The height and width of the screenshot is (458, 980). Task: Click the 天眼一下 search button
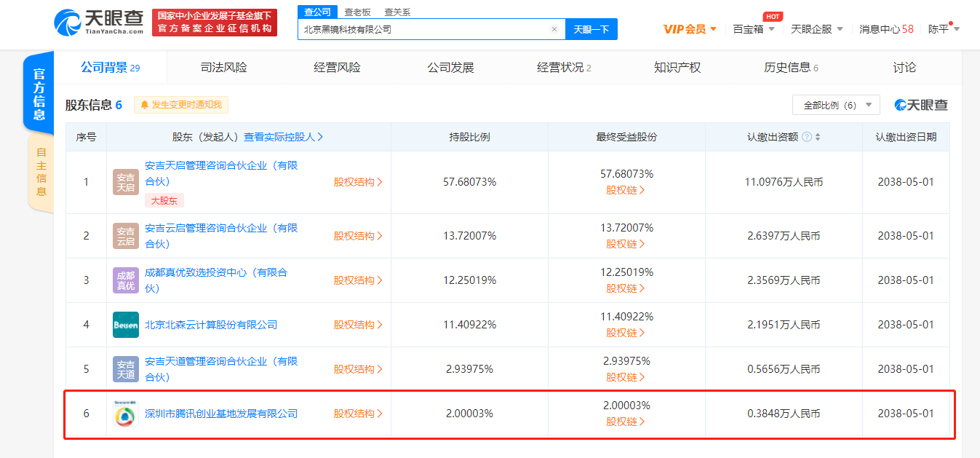(x=591, y=29)
